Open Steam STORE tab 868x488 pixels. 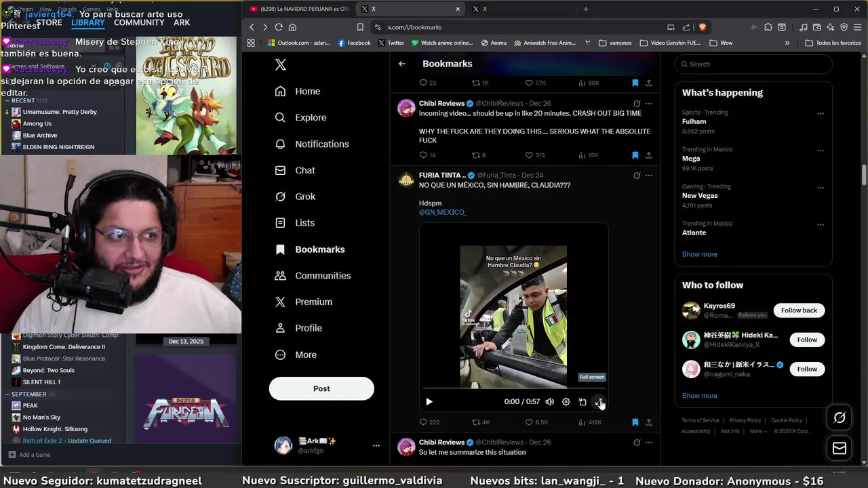[49, 22]
